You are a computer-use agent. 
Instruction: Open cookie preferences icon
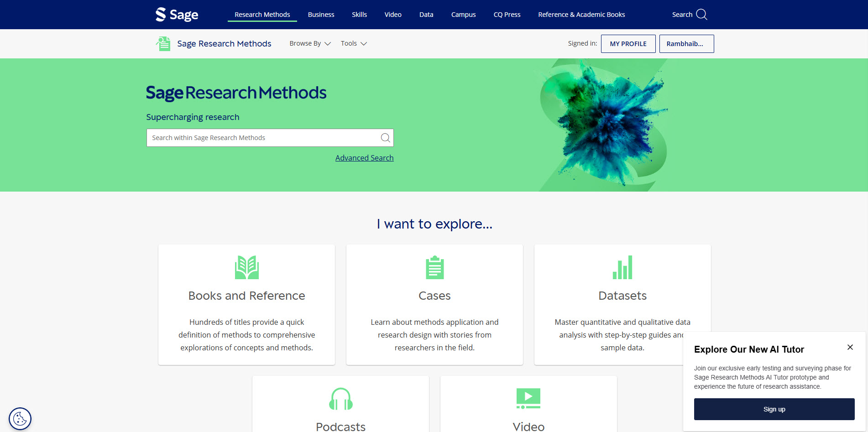(20, 418)
